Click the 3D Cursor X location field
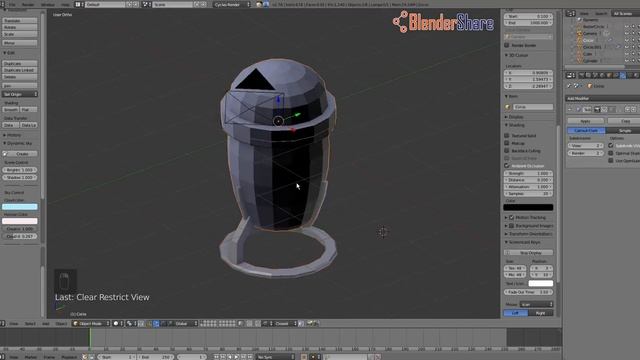This screenshot has height=360, width=640. coord(529,73)
